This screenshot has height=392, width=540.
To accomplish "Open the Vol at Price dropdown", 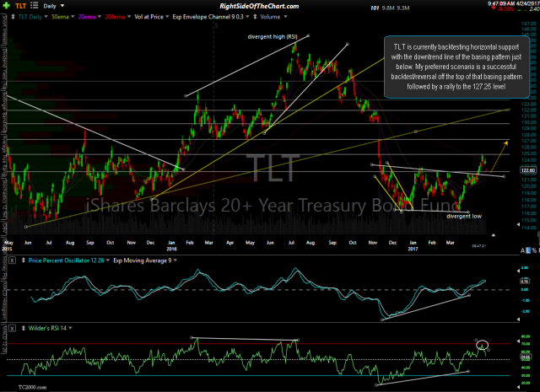I will click(167, 17).
